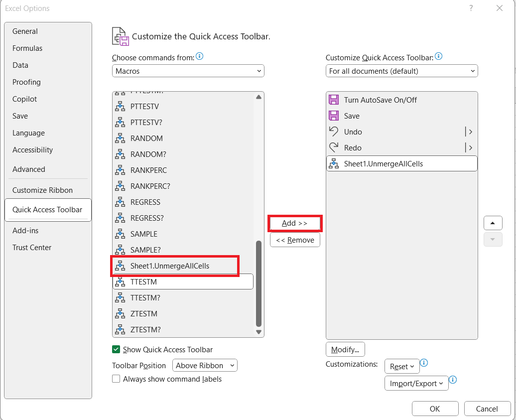Image resolution: width=516 pixels, height=420 pixels.
Task: Click the macro icon beside RANKPERC
Action: 120,170
